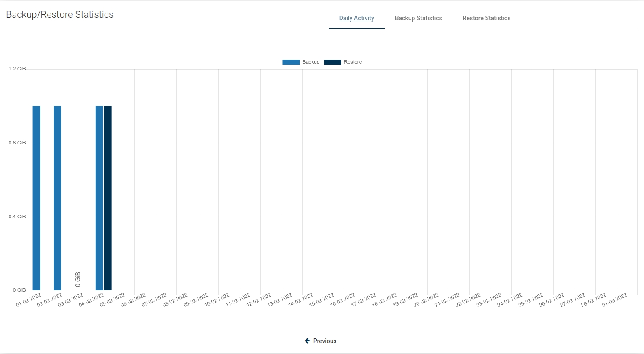Viewport: 644px width, 354px height.
Task: Toggle the Restore legend color box
Action: tap(332, 62)
